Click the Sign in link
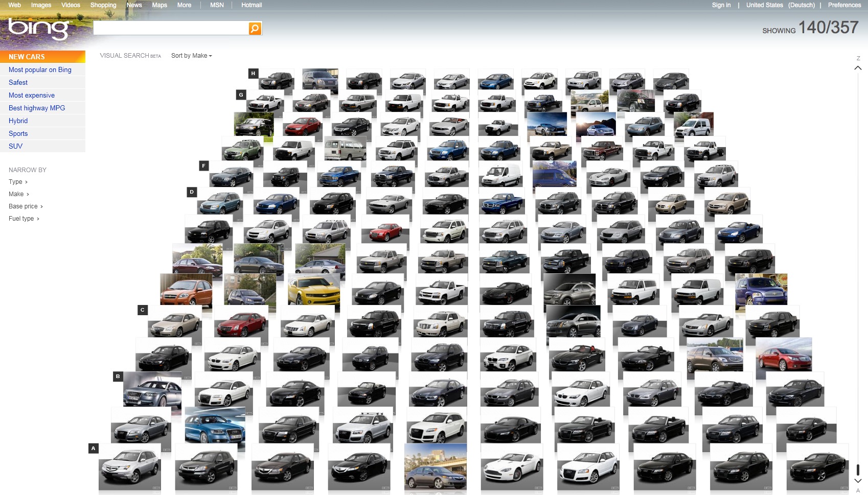868x495 pixels. click(721, 5)
